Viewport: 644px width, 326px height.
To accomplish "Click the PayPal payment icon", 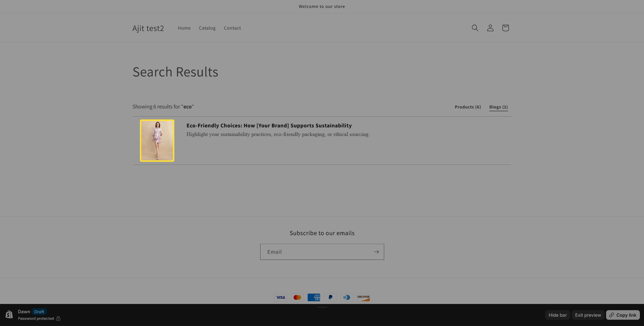I will click(x=330, y=297).
